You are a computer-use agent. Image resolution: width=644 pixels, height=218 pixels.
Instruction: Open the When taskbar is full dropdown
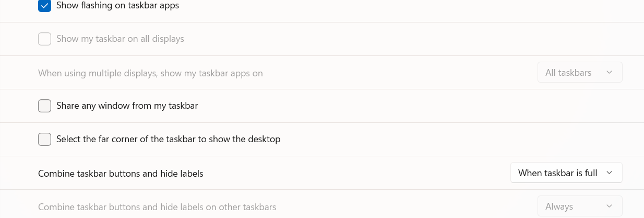click(x=566, y=173)
